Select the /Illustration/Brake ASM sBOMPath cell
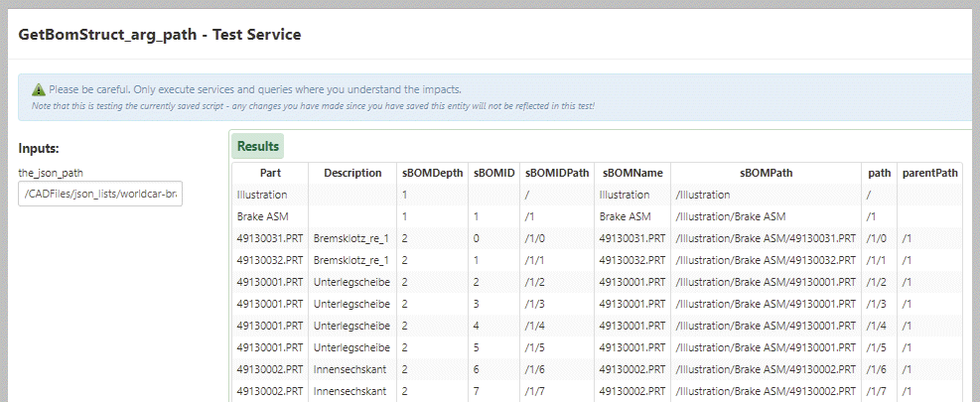980x402 pixels. 730,216
